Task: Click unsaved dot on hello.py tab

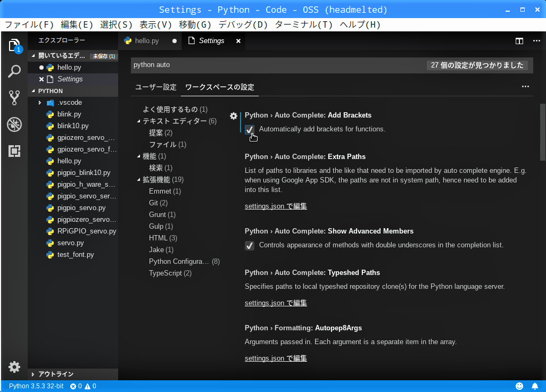Action: [175, 41]
